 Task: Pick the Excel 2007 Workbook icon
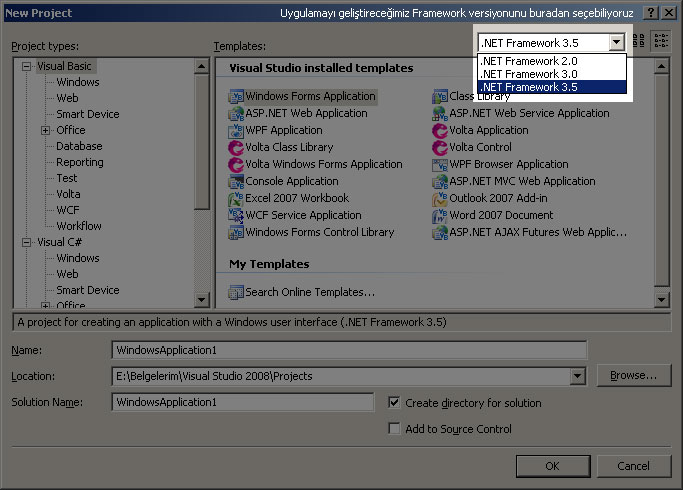coord(237,199)
